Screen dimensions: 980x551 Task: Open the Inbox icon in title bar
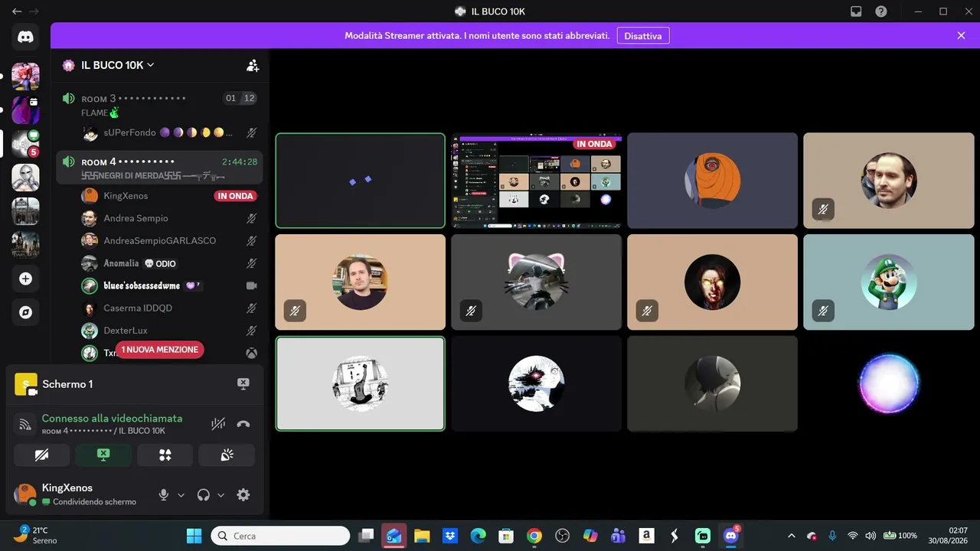[x=856, y=11]
